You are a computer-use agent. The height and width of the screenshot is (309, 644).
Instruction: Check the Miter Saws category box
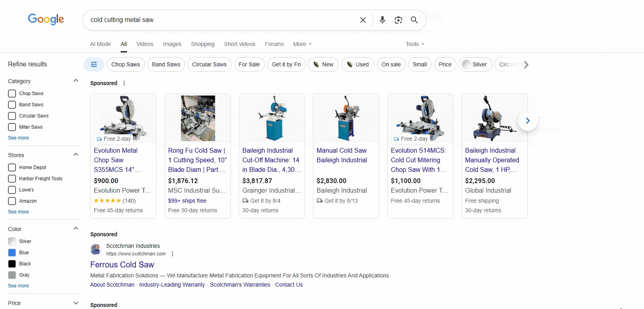point(12,127)
